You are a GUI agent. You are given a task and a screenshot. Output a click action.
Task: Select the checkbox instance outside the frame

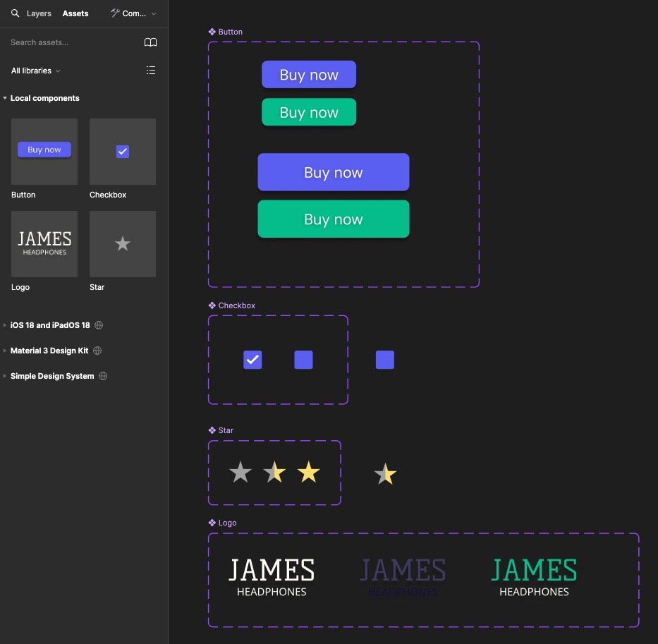pyautogui.click(x=385, y=360)
